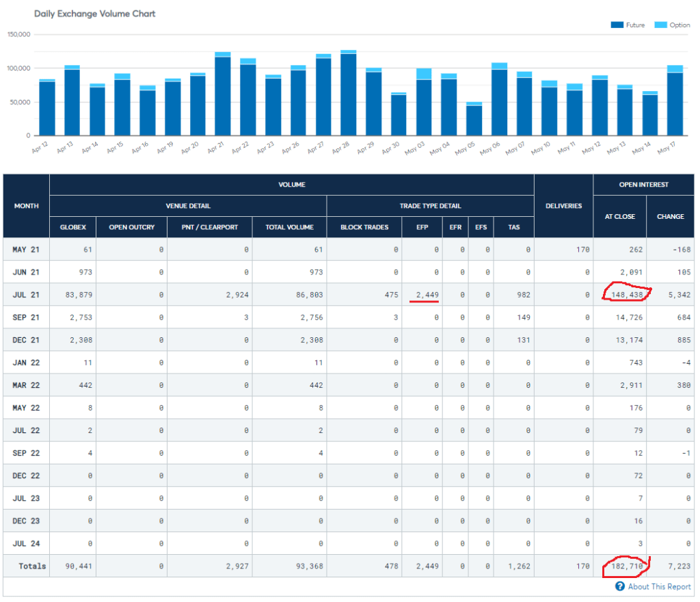Select the JUL 21 month row label
The height and width of the screenshot is (602, 700).
pos(26,295)
